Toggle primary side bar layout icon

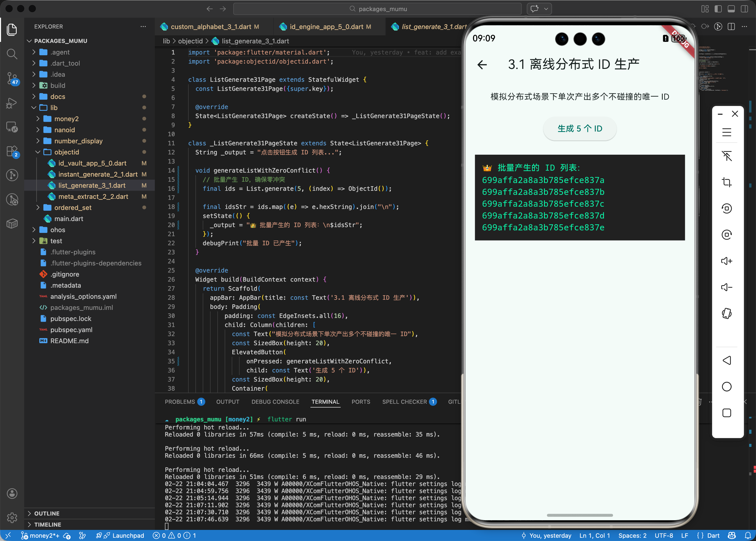tap(718, 9)
